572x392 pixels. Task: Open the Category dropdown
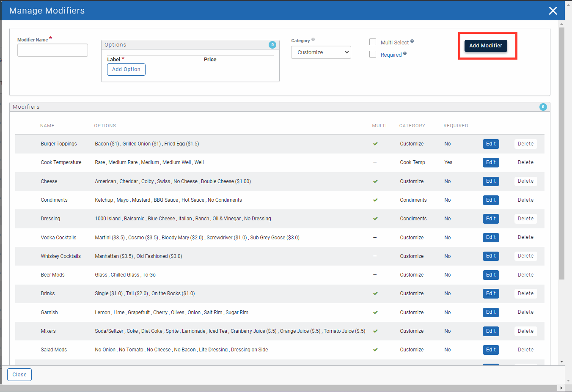[x=321, y=52]
